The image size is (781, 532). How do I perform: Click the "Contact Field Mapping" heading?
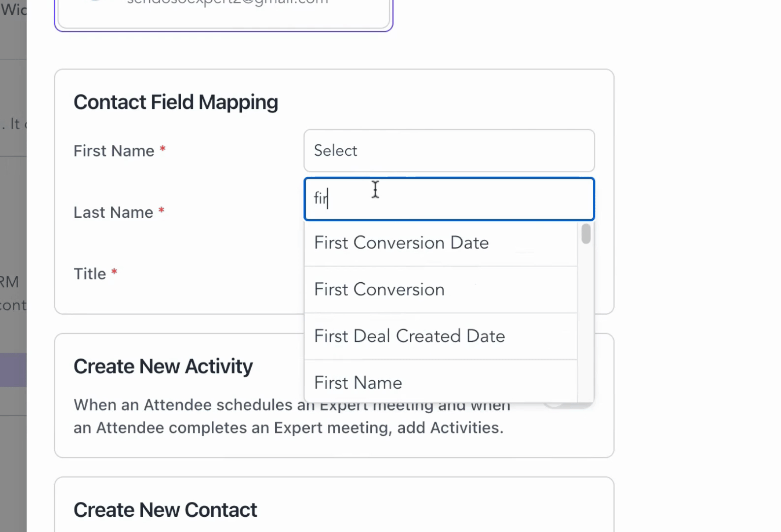pos(176,102)
